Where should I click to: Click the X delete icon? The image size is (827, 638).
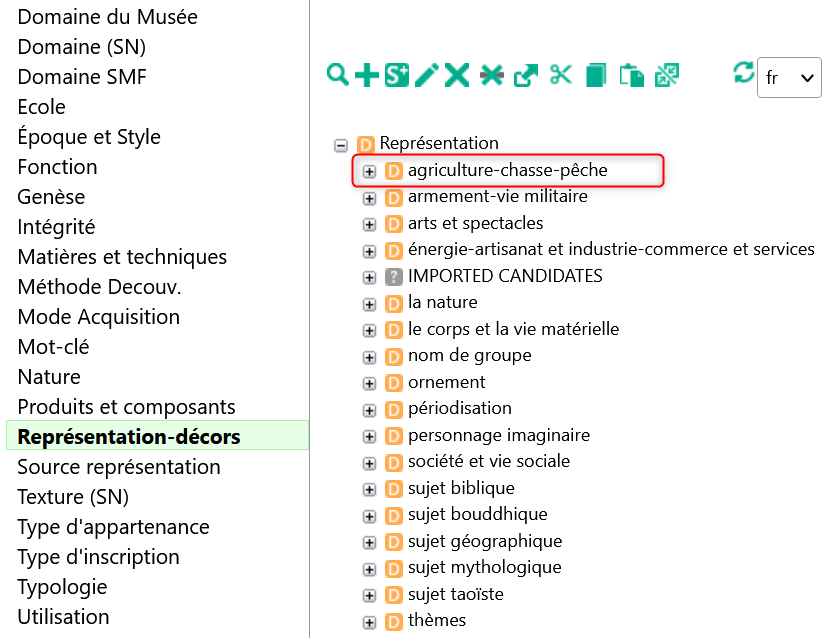pos(457,74)
